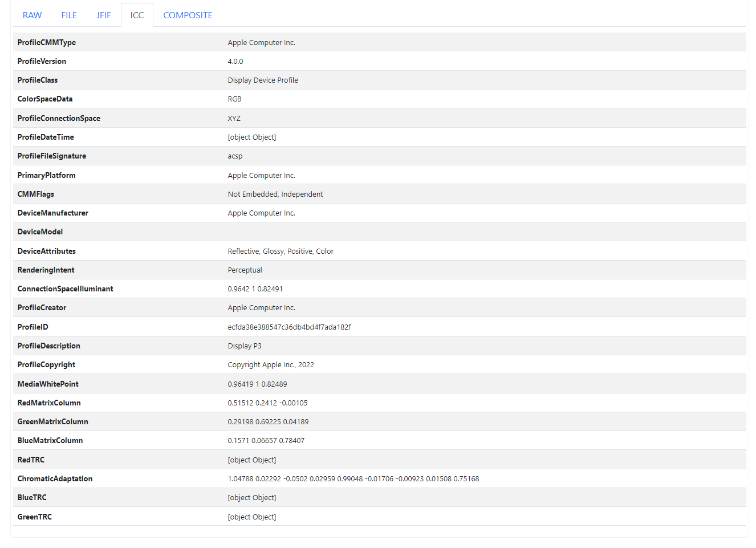The width and height of the screenshot is (756, 548).
Task: Click the ProfileID hash value
Action: [290, 327]
